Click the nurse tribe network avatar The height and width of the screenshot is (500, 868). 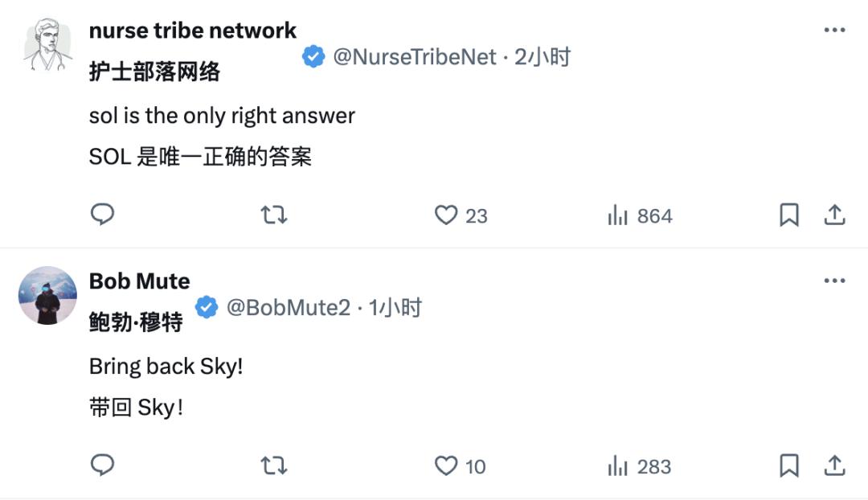[x=47, y=45]
